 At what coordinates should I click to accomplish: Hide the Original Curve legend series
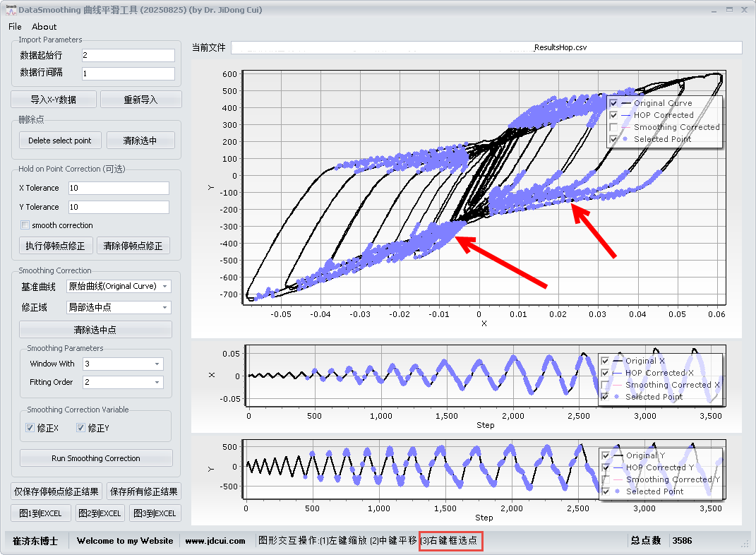[x=614, y=103]
